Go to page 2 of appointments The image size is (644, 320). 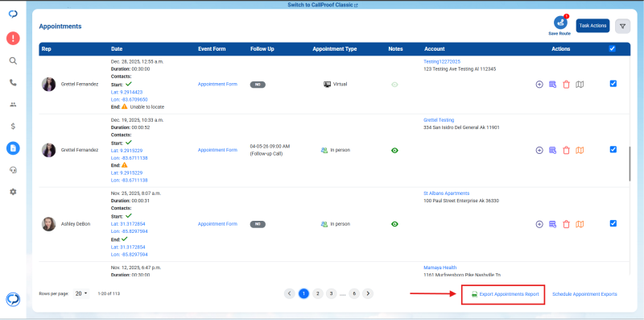[x=317, y=293]
